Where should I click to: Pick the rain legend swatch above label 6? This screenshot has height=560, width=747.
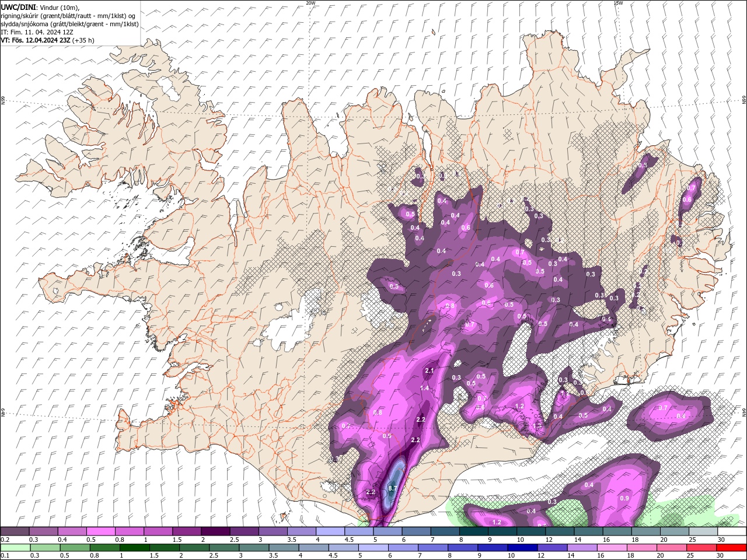(x=403, y=548)
